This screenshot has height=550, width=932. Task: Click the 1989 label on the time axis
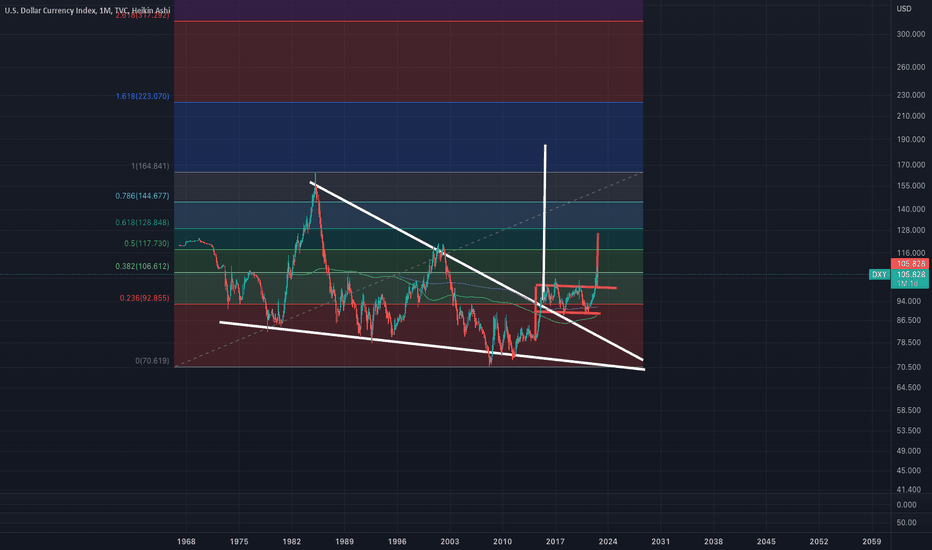[344, 542]
